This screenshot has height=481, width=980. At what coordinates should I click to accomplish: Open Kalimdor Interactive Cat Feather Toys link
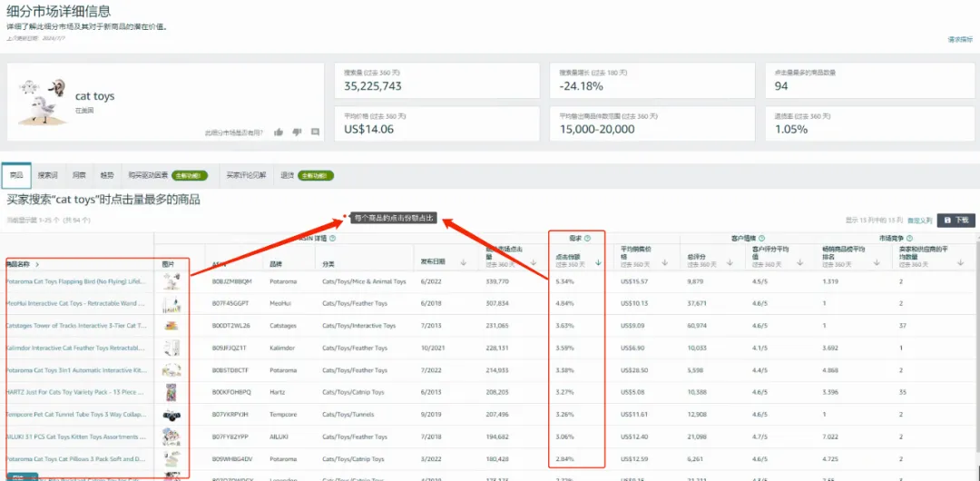(x=75, y=348)
